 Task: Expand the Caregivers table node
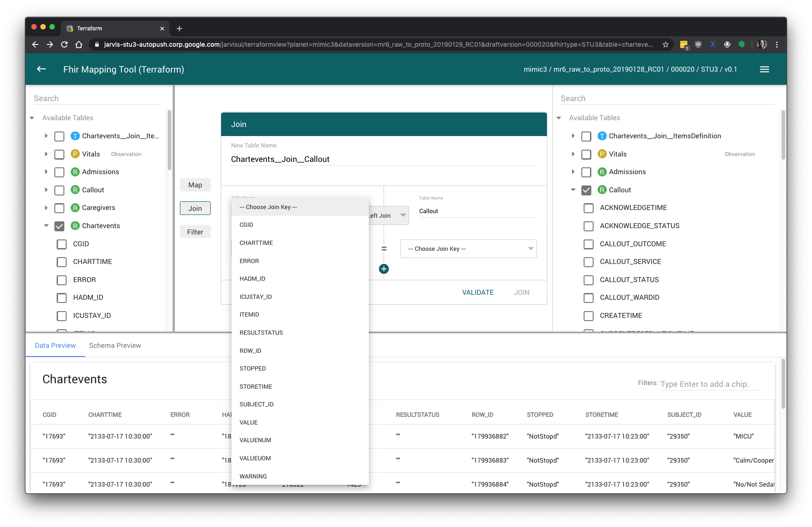46,208
